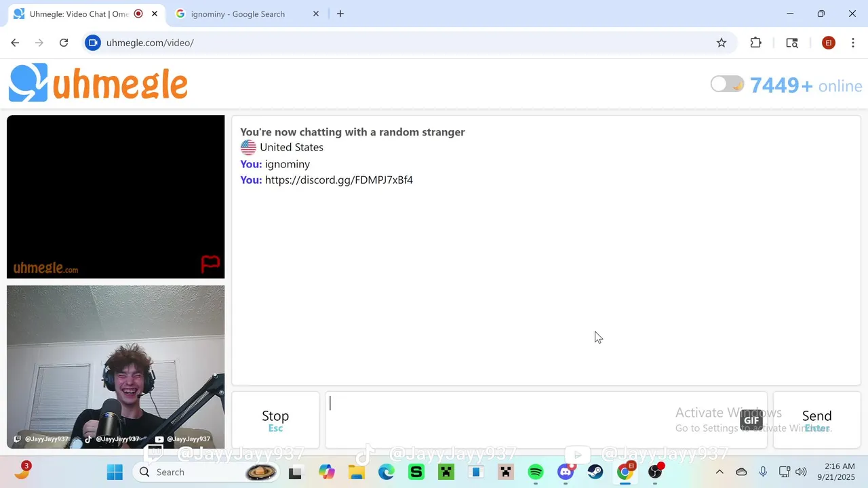
Task: Open the Chrome profile avatar
Action: tap(828, 43)
